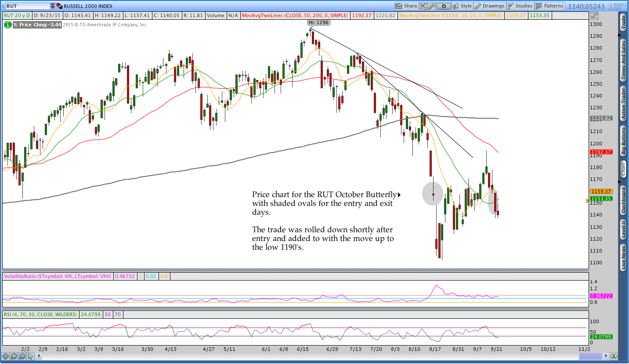Click the 1192.37 red price bubble

[x=601, y=152]
